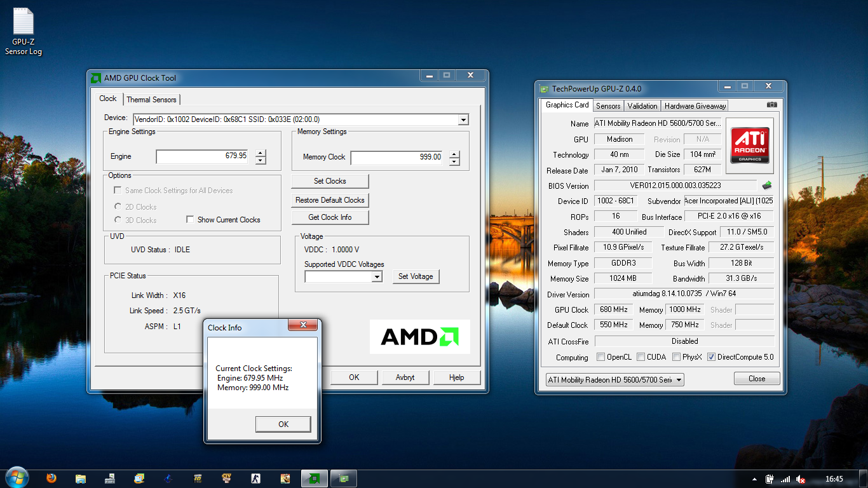Click the ATI Radeon logo in GPU-Z
This screenshot has width=868, height=488.
click(749, 145)
